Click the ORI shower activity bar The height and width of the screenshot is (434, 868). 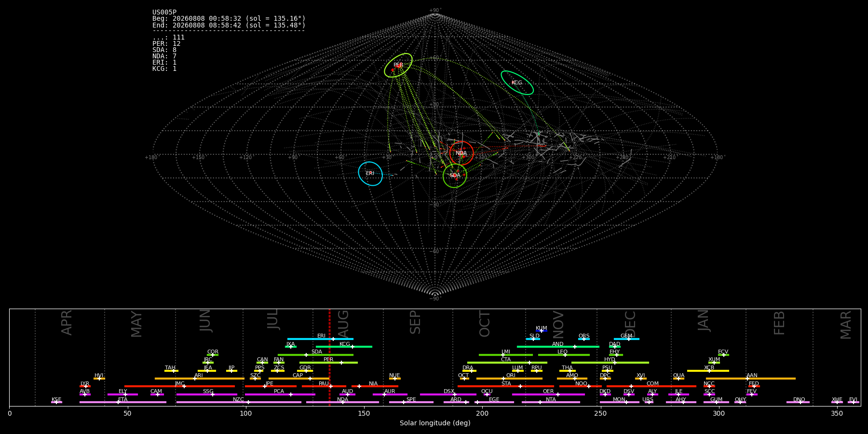click(x=509, y=379)
